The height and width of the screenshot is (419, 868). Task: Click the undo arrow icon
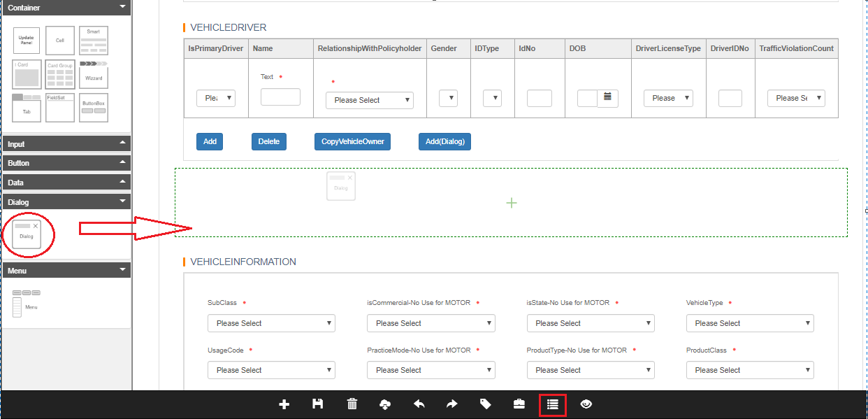(x=419, y=404)
